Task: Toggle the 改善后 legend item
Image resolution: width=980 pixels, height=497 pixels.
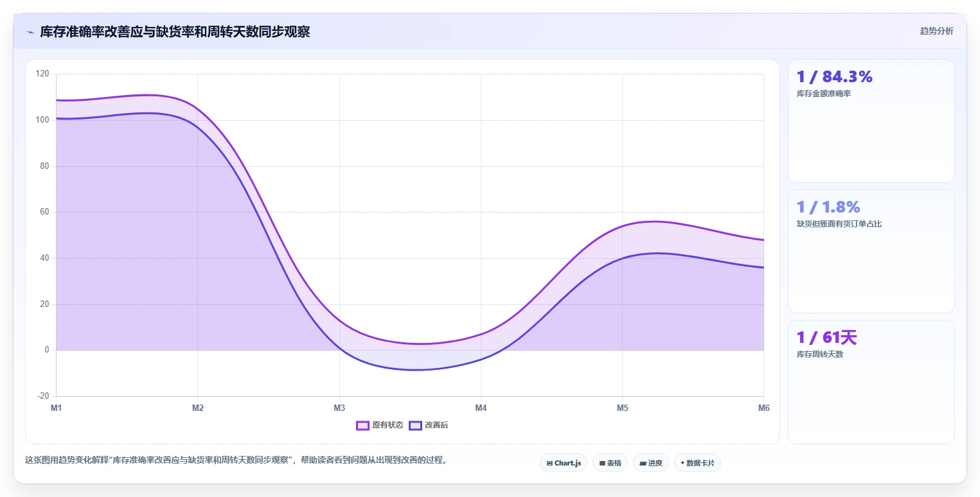Action: point(429,425)
